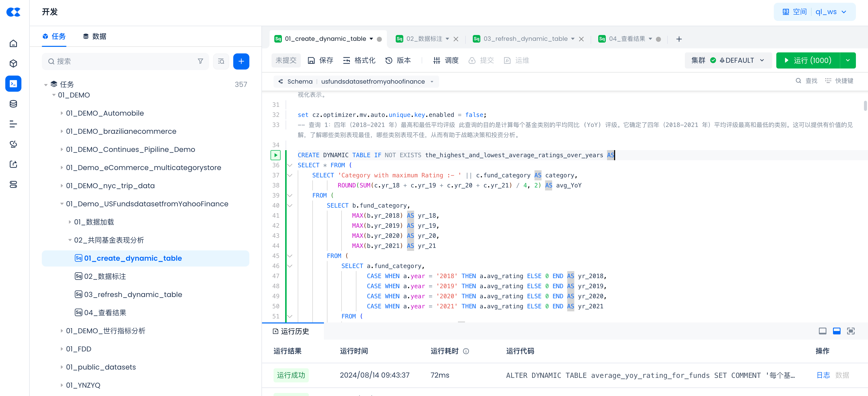Open the 版本 version history
Screen dimensions: 868x396
398,60
